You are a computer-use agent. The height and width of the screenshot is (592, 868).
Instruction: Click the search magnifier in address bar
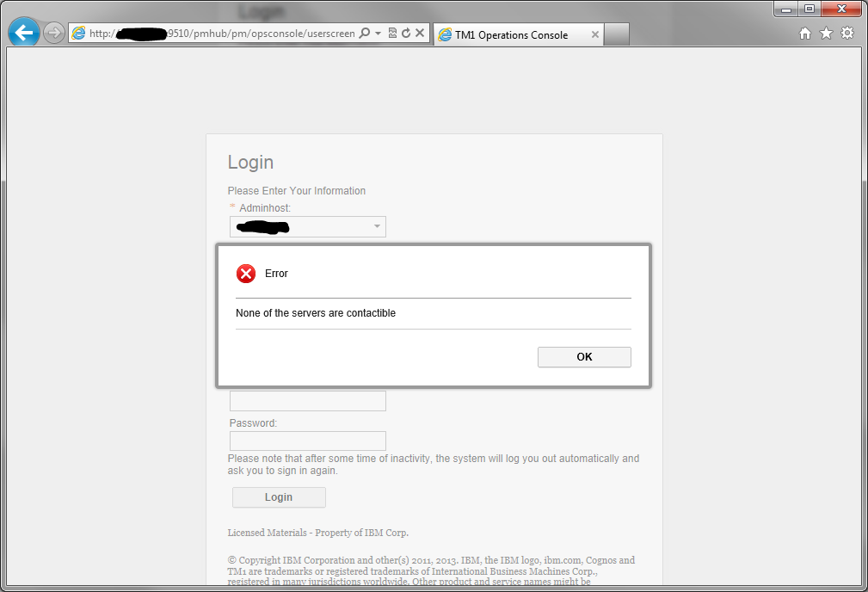tap(365, 34)
